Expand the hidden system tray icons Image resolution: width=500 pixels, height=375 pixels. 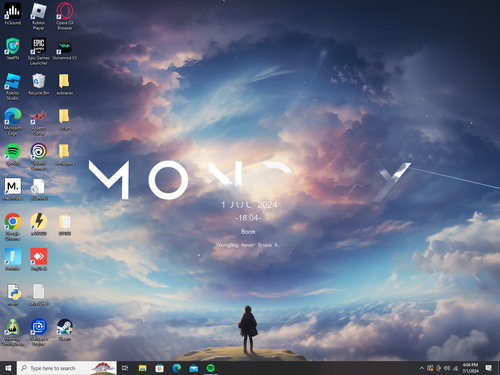click(422, 368)
